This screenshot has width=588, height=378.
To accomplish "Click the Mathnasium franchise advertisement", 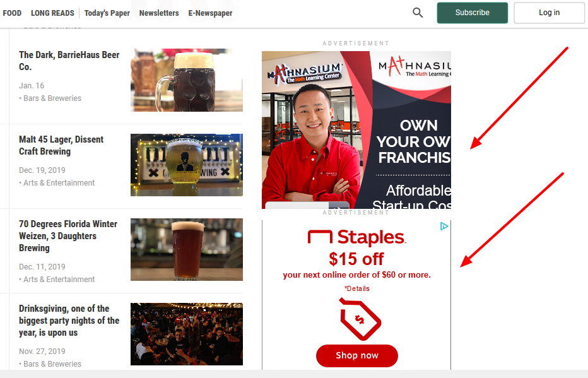I will tap(356, 129).
